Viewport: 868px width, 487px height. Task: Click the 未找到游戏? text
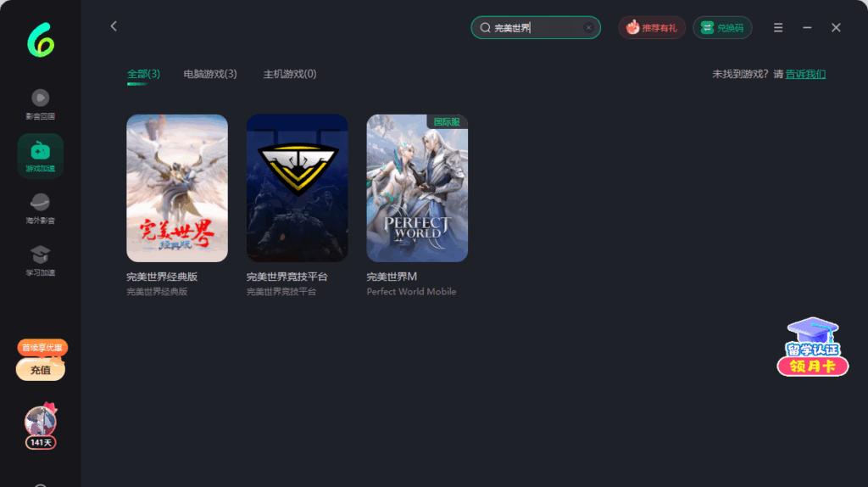click(740, 75)
